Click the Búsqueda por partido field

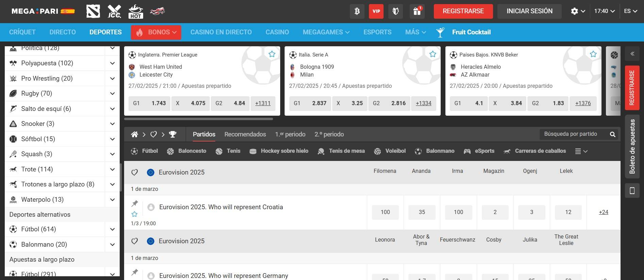coord(575,134)
